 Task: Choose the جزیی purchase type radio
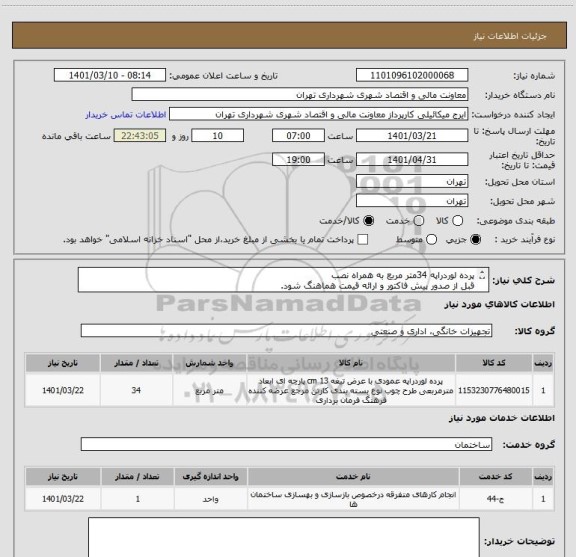coord(476,240)
